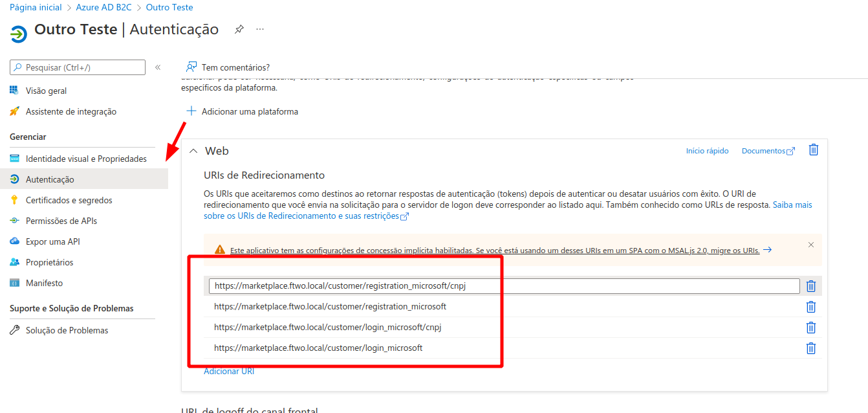Click the Proprietários people icon
868x413 pixels.
[14, 262]
